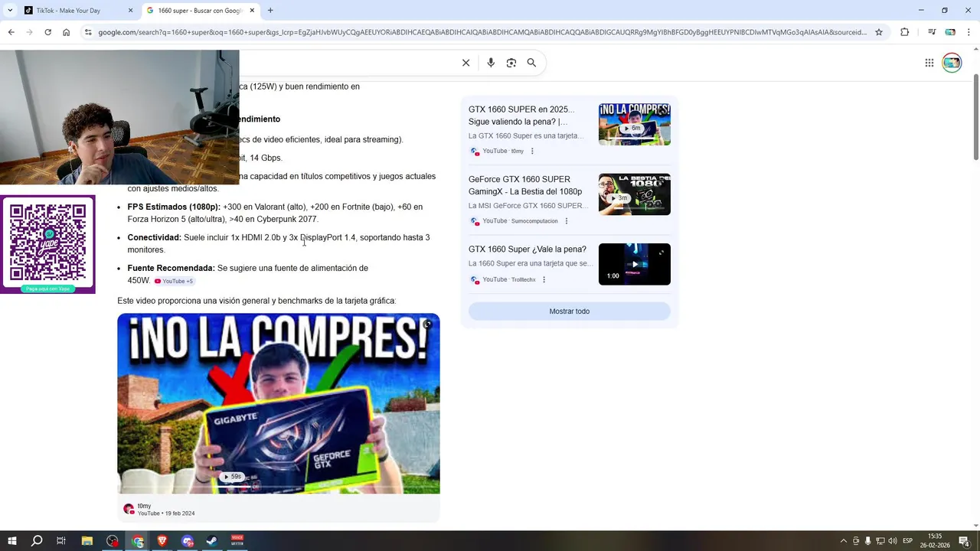Open the YouTube +5 sources chip

tap(174, 281)
